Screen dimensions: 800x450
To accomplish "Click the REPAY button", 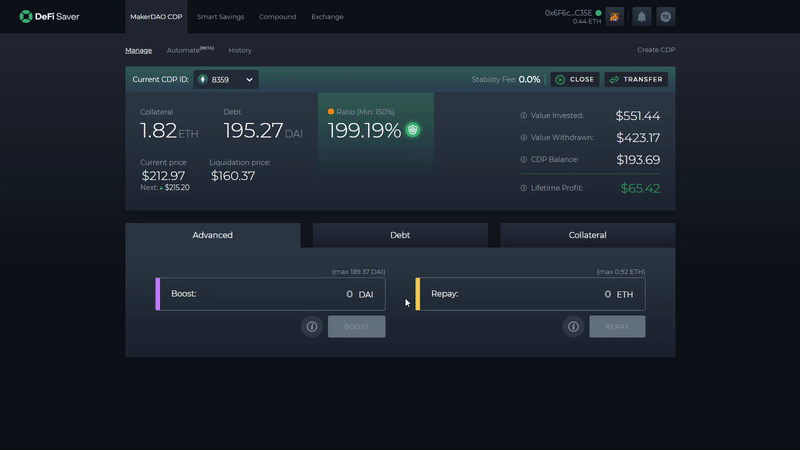I will (617, 327).
